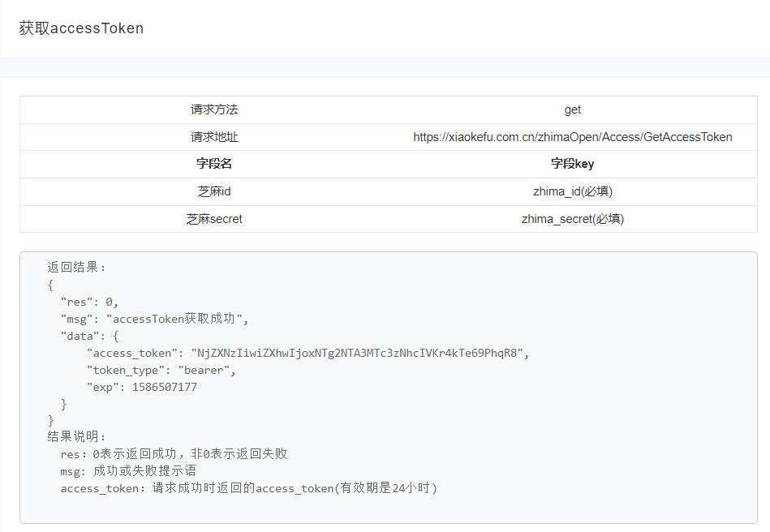Click the res: 0表示返回成功 explanation line
Image resolution: width=770 pixels, height=532 pixels.
[x=174, y=454]
